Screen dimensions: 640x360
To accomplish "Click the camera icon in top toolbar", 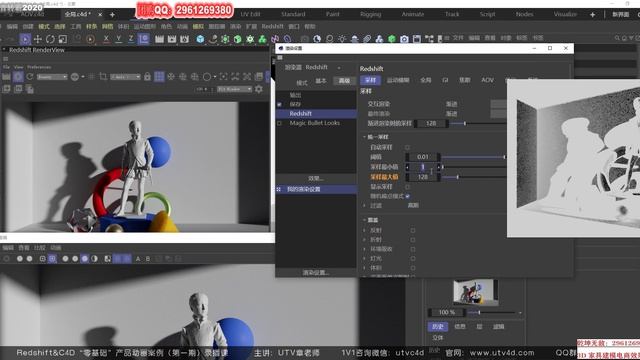I will (x=404, y=39).
